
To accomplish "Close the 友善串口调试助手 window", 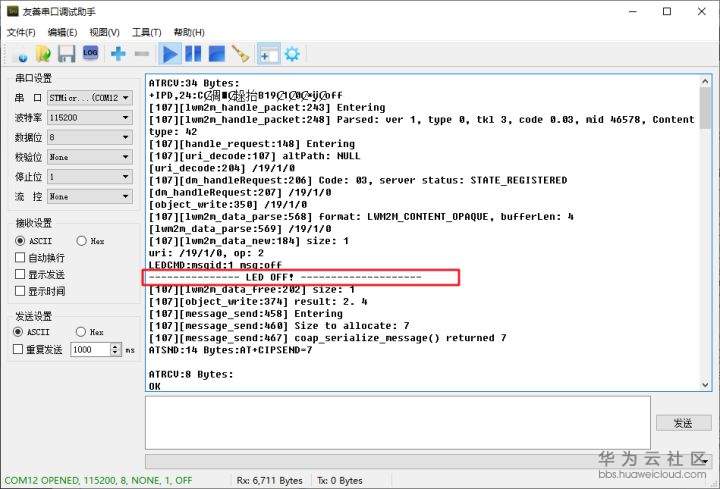I will click(x=702, y=11).
